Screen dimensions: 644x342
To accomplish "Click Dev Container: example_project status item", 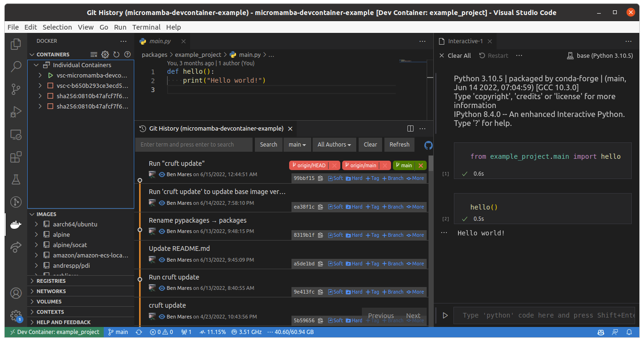I will [55, 332].
